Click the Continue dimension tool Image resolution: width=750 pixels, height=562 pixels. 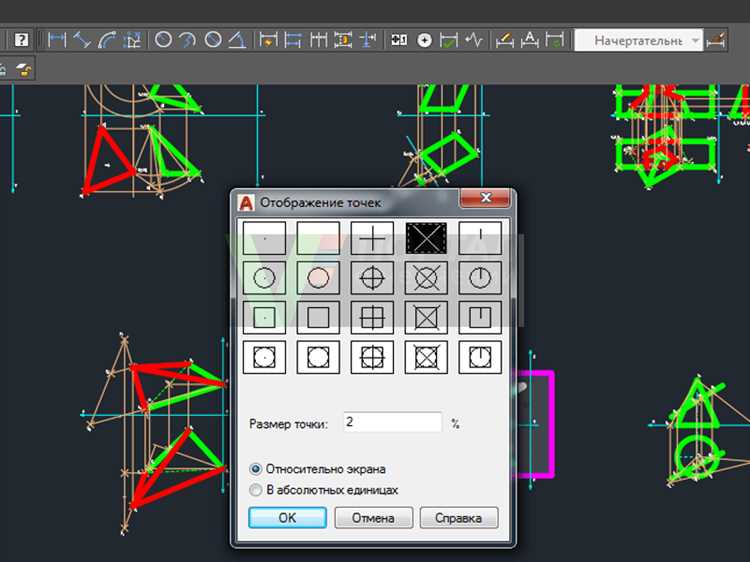pos(318,40)
